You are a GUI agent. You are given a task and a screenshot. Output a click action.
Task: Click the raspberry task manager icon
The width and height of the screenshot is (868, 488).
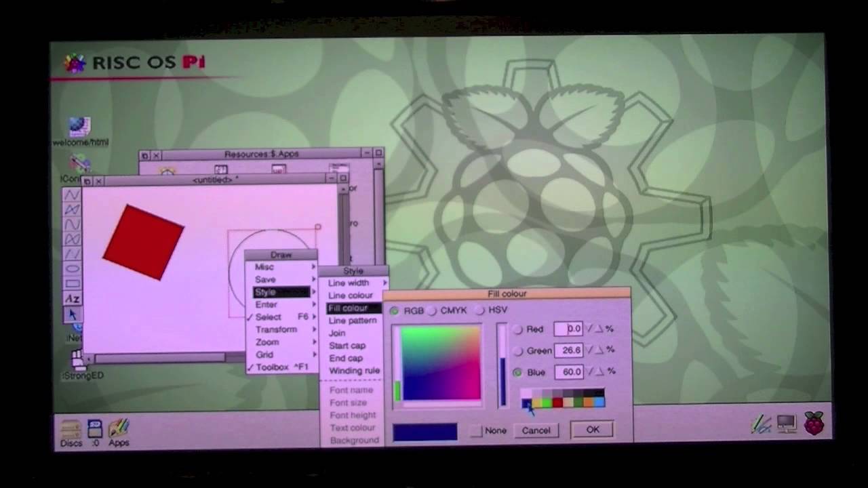coord(814,424)
